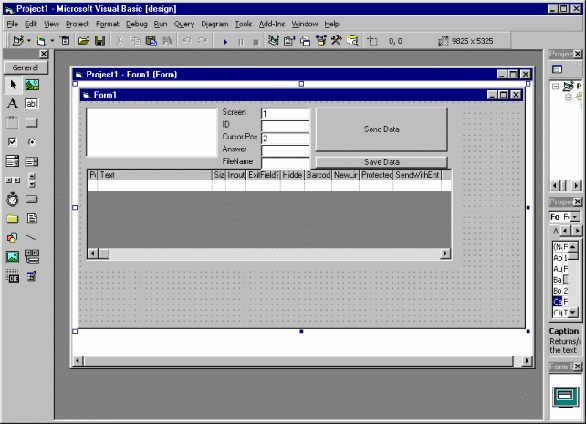Select the CommandButton control in the toolbox
The image size is (586, 424).
point(32,123)
